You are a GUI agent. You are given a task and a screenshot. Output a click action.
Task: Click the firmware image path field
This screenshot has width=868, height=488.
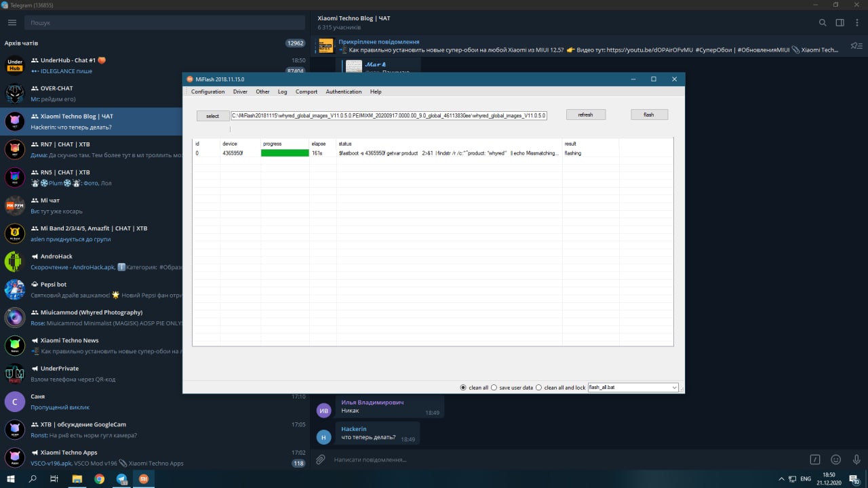click(389, 116)
